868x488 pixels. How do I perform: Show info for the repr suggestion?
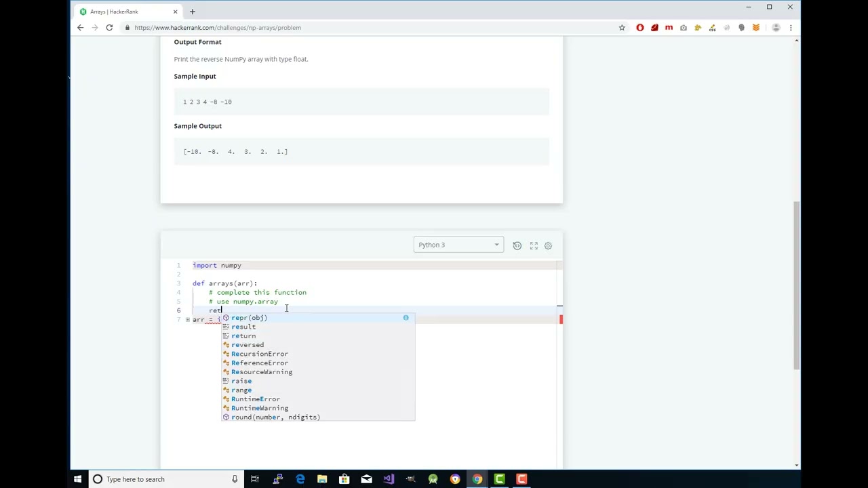[406, 318]
